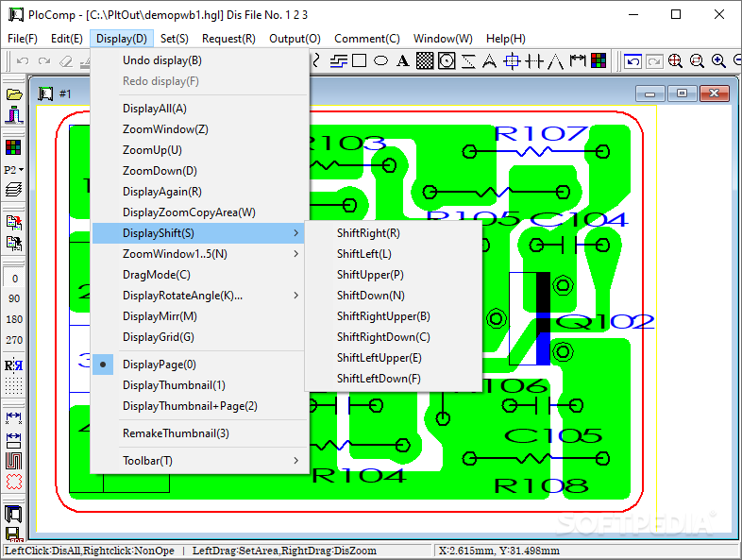Select the text A tool
The height and width of the screenshot is (560, 742).
(403, 60)
